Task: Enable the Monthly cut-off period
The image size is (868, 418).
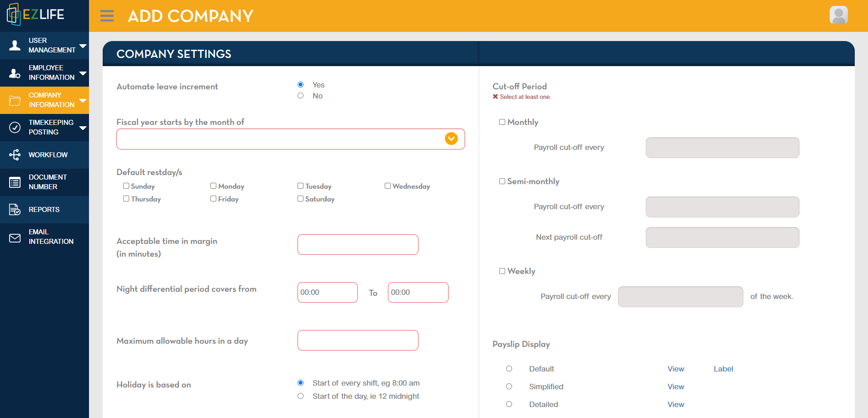Action: (502, 122)
